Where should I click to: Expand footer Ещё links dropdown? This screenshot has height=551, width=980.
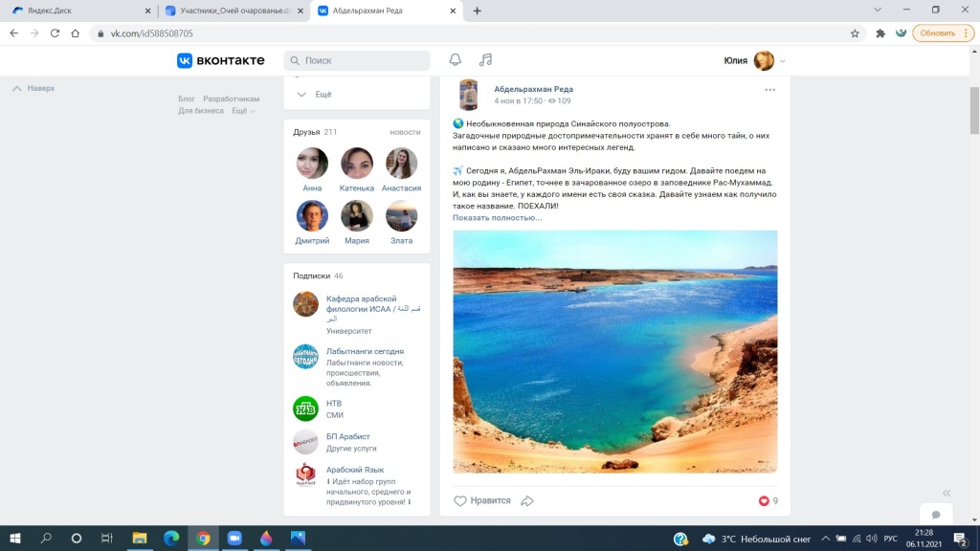[244, 111]
